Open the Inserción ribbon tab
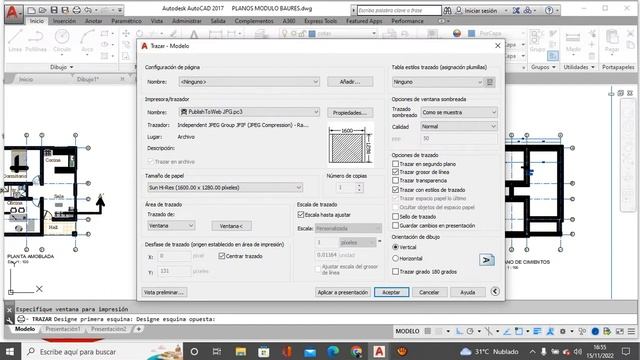 click(x=64, y=21)
